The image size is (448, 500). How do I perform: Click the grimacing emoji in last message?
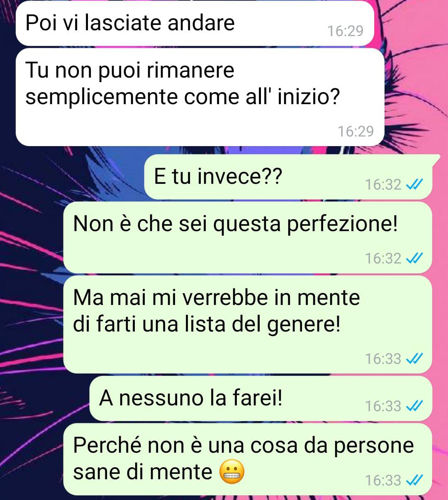click(232, 473)
